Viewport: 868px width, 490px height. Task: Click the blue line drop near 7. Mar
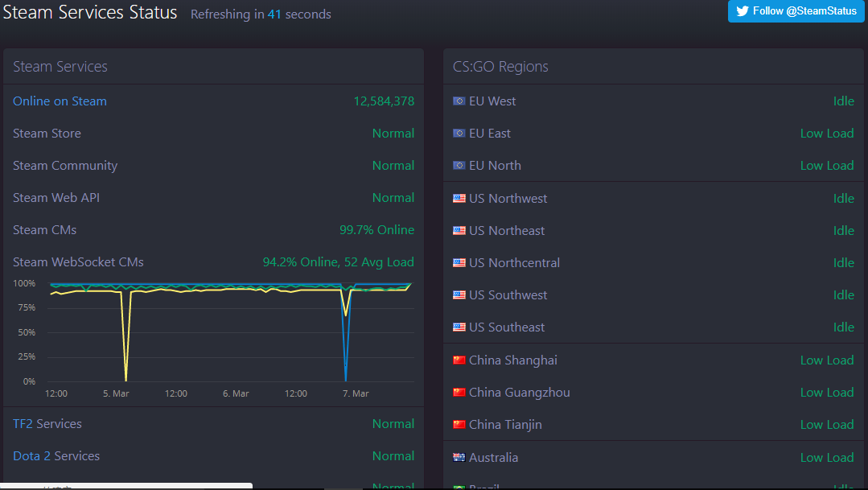coord(346,354)
